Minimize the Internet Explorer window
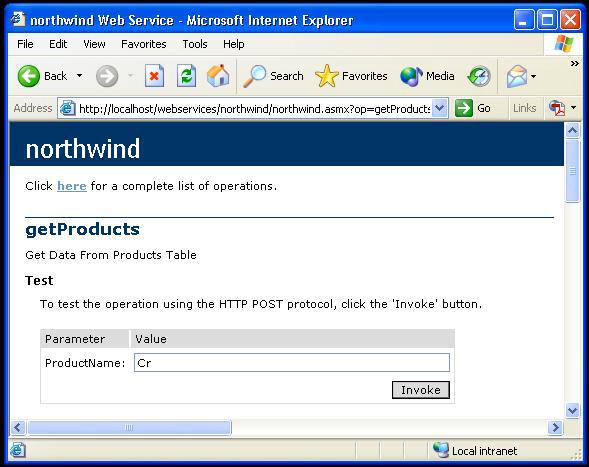The width and height of the screenshot is (589, 467). [524, 20]
